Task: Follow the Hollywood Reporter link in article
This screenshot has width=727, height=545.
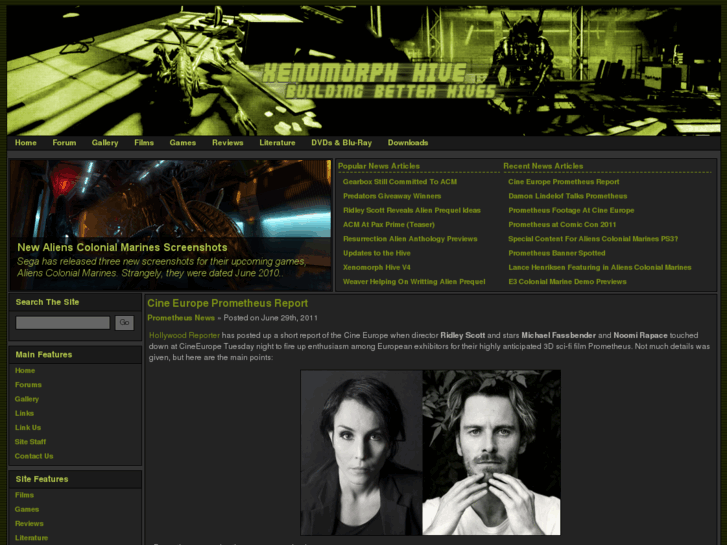Action: (184, 335)
